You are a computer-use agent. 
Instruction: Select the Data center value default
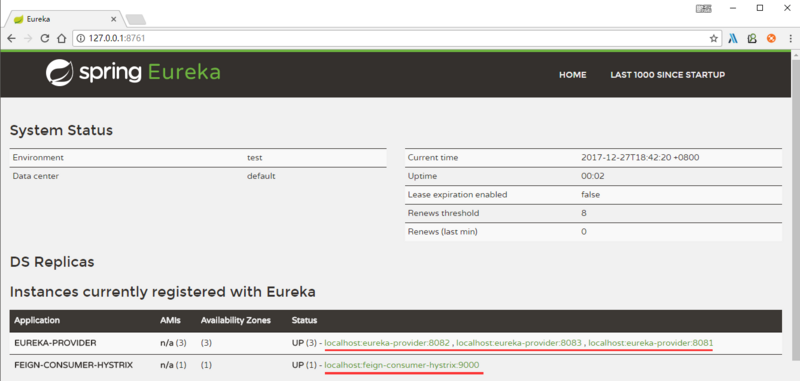pyautogui.click(x=261, y=176)
